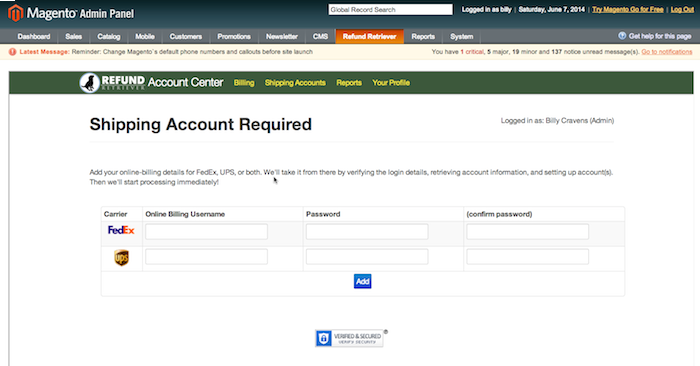The height and width of the screenshot is (366, 700).
Task: Open Reports in Account Center bar
Action: [349, 83]
